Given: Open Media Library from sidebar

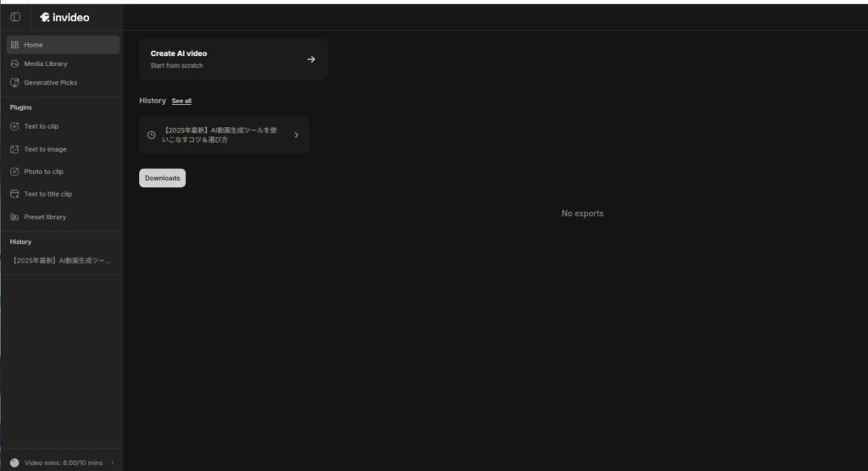Looking at the screenshot, I should point(63,64).
